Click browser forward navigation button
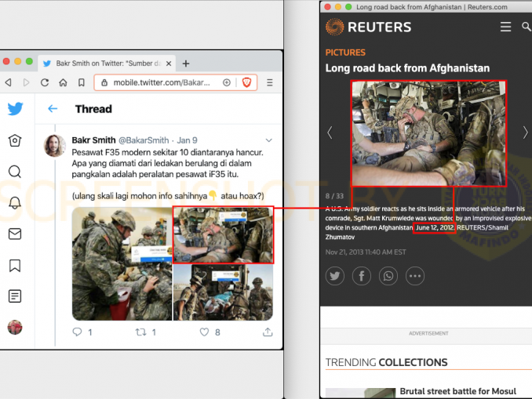 [26, 82]
